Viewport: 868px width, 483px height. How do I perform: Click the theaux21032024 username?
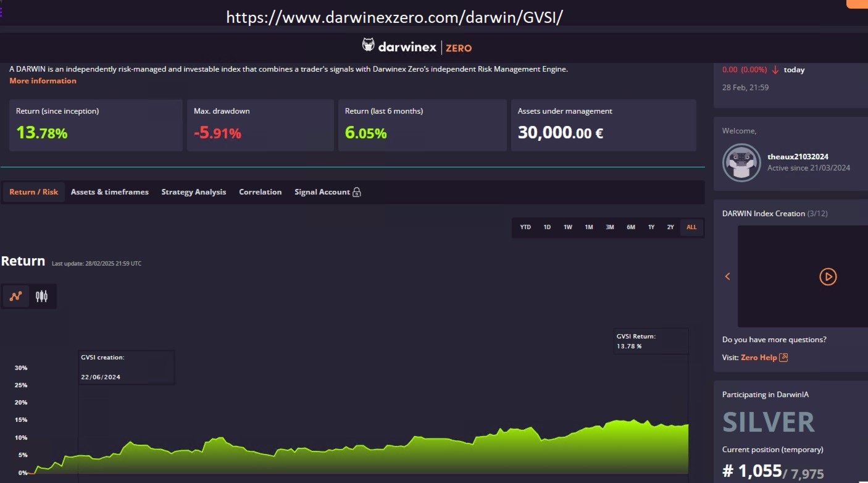tap(798, 157)
